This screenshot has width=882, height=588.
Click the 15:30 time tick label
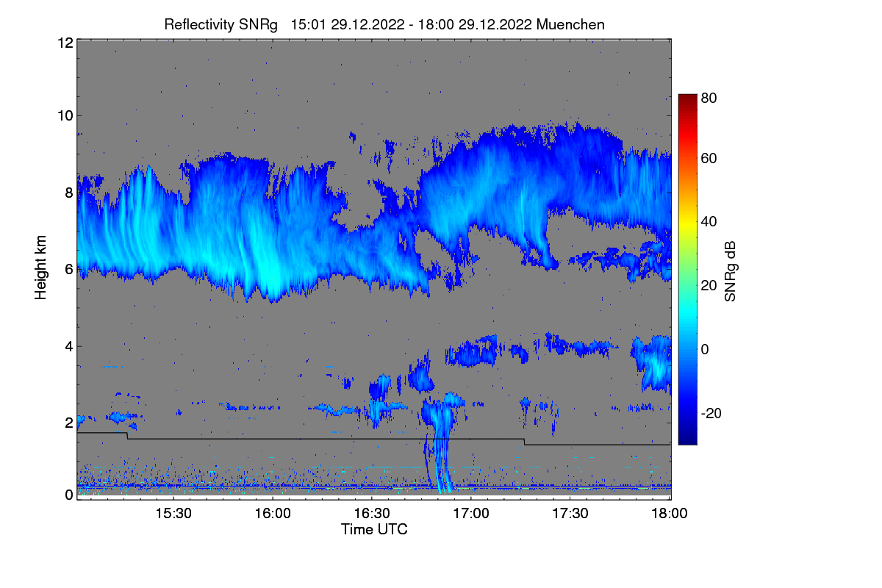point(173,514)
